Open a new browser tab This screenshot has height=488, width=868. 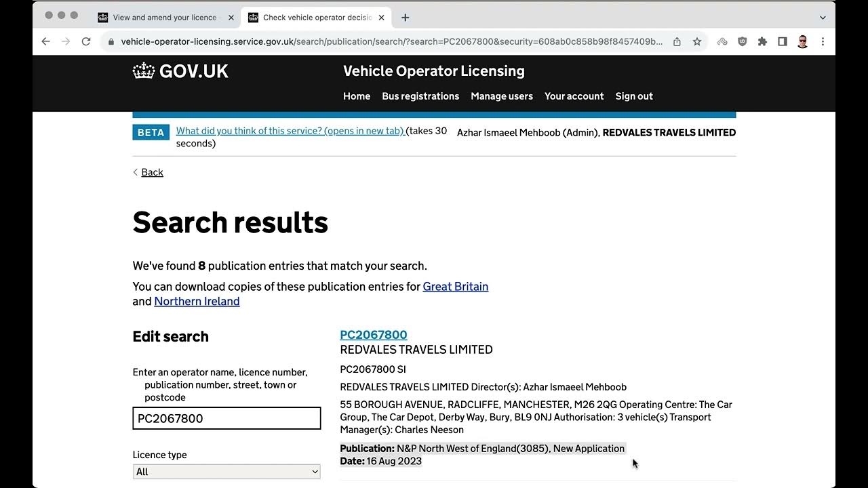point(406,18)
